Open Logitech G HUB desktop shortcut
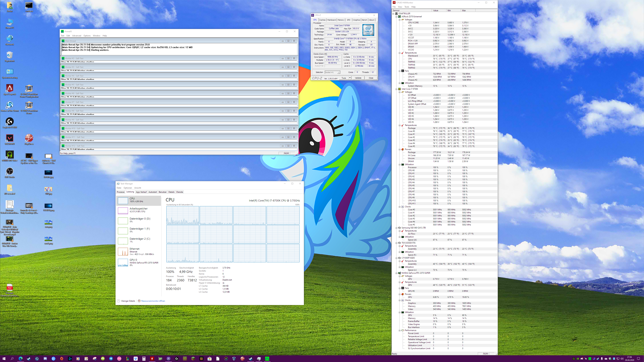The width and height of the screenshot is (644, 362). [10, 122]
